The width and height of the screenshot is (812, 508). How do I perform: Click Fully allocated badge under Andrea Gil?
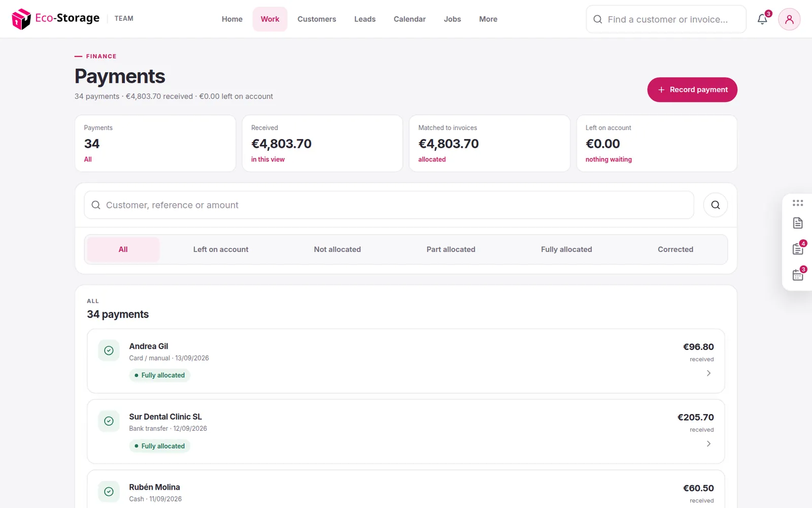(159, 375)
